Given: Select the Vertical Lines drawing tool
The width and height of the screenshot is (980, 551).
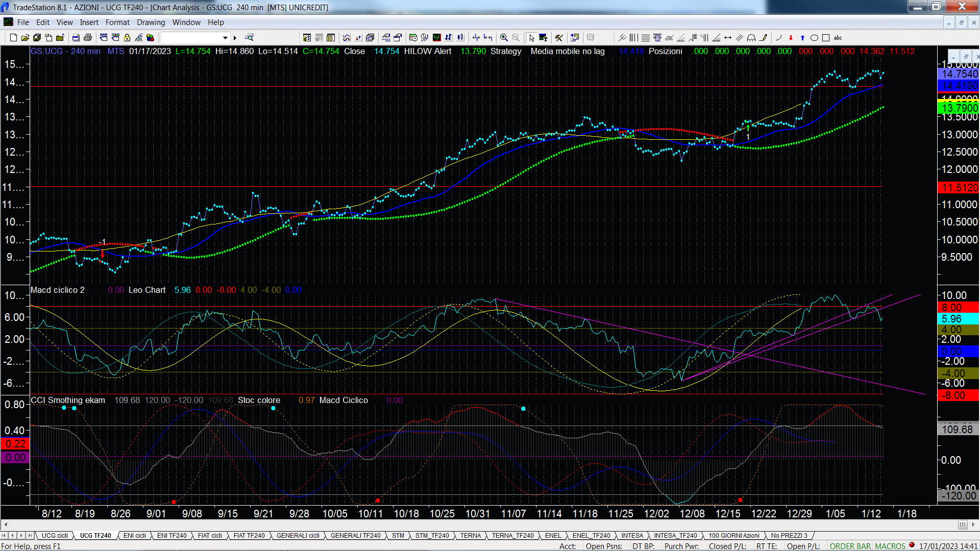Looking at the screenshot, I should click(633, 37).
